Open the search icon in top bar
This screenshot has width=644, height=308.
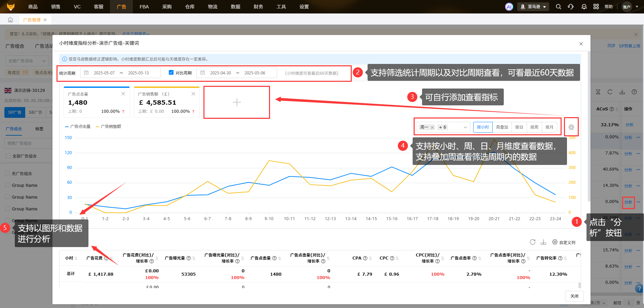click(558, 7)
